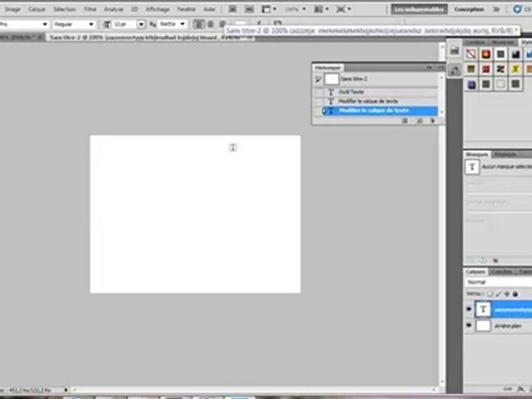Click the warp text icon
The image size is (532, 399).
[x=259, y=23]
